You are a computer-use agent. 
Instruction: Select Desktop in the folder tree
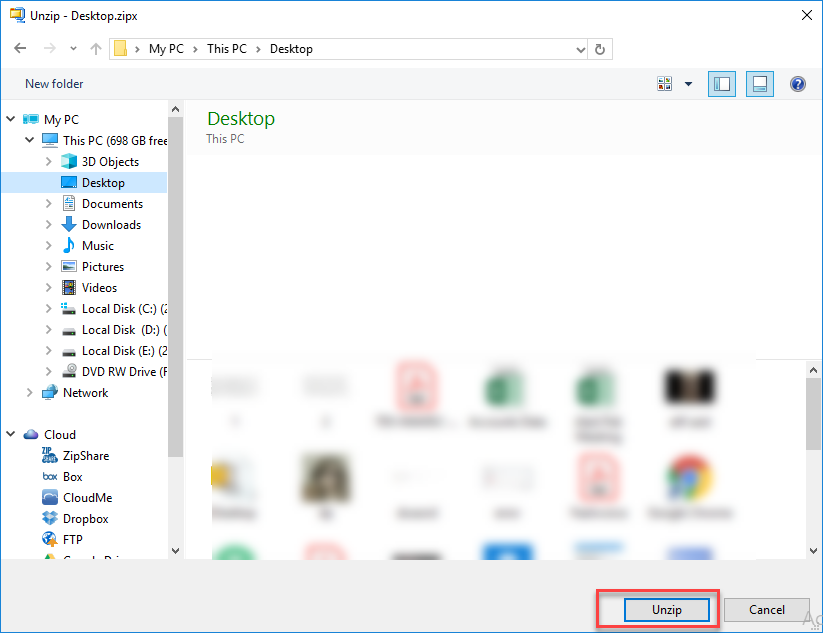[103, 183]
